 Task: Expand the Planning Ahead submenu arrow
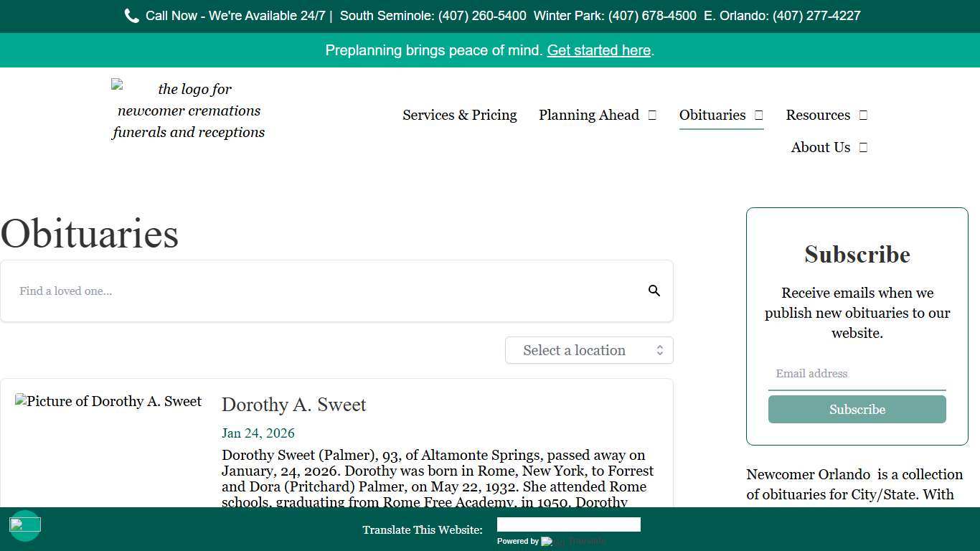[x=652, y=116]
